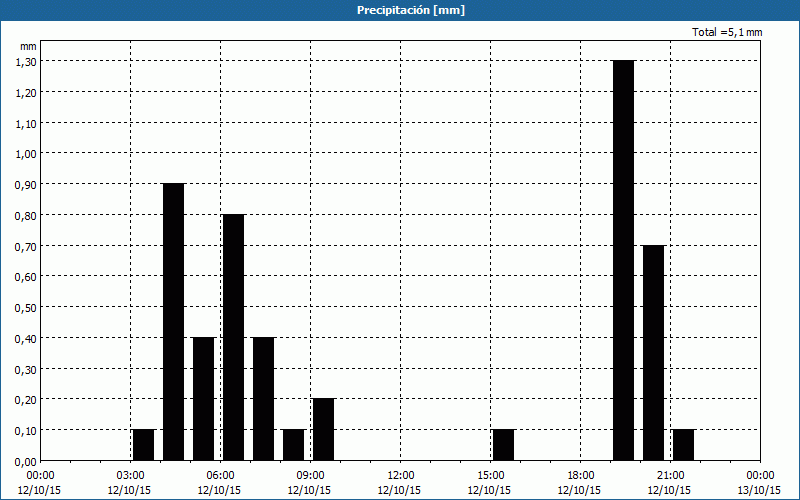Select the 0,10 mm bar at 21:00

coord(684,445)
